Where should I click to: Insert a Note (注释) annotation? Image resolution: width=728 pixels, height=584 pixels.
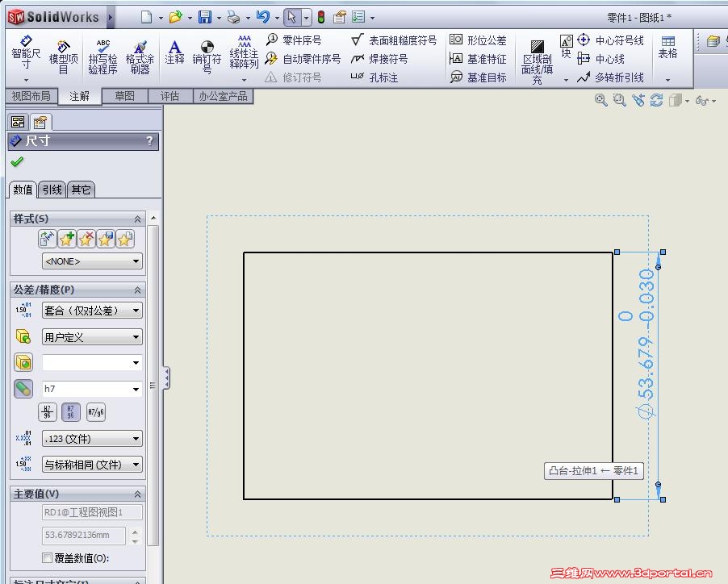174,52
